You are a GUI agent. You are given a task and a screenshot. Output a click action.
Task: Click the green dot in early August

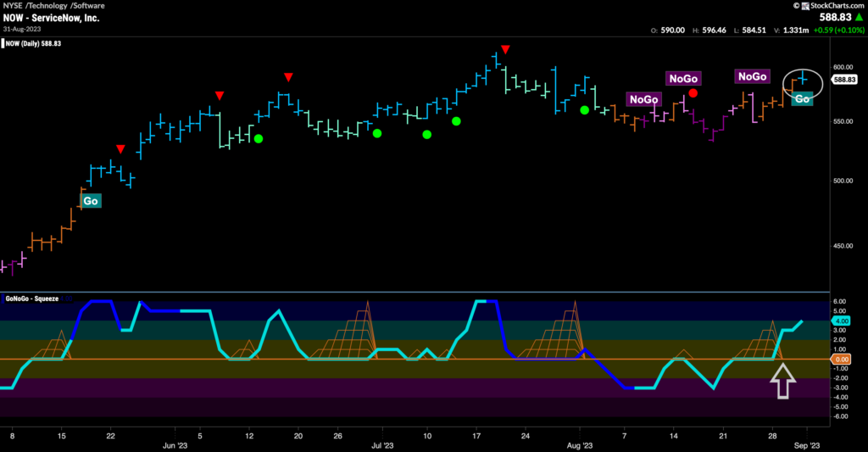point(584,110)
